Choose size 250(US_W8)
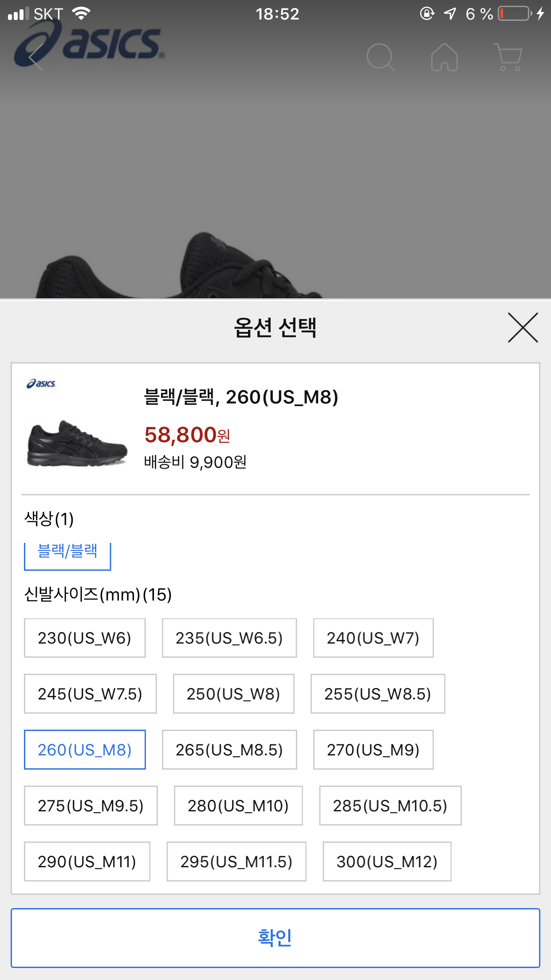The width and height of the screenshot is (551, 980). [233, 694]
